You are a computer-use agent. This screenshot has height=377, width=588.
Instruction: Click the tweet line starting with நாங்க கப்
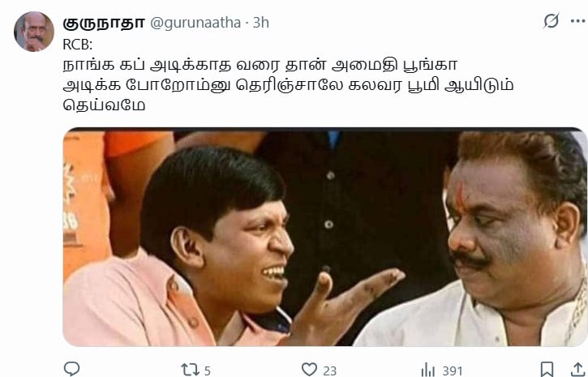[260, 65]
